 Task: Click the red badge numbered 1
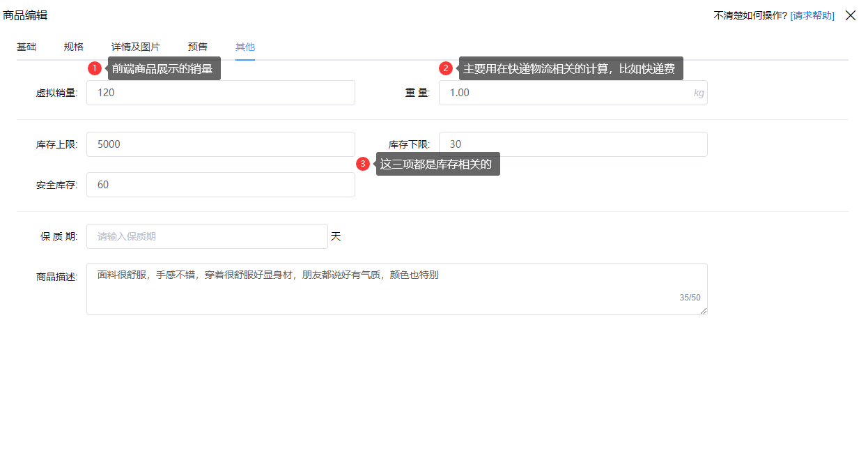(95, 68)
